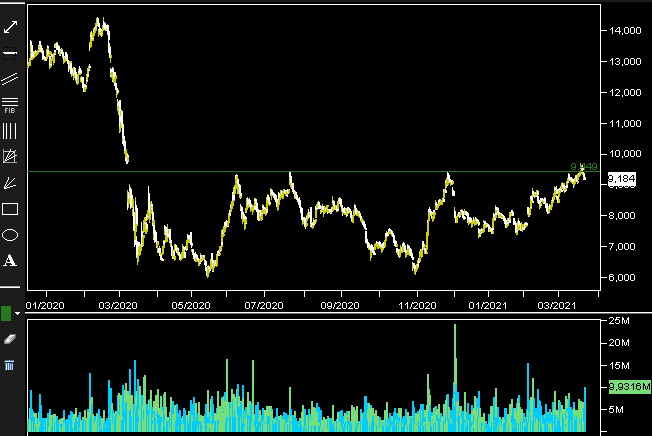Click the 05/2020 date axis label

click(191, 305)
